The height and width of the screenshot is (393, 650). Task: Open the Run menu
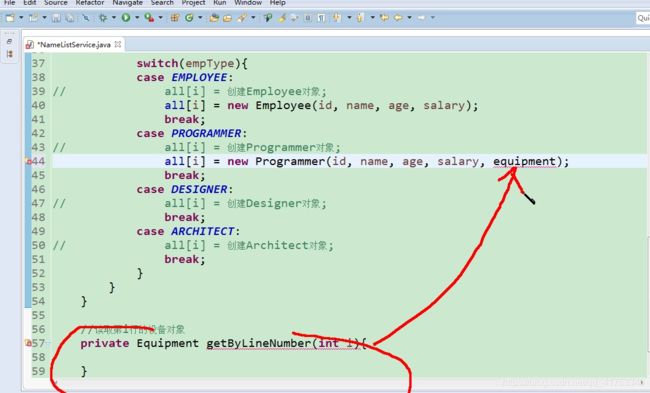[220, 2]
